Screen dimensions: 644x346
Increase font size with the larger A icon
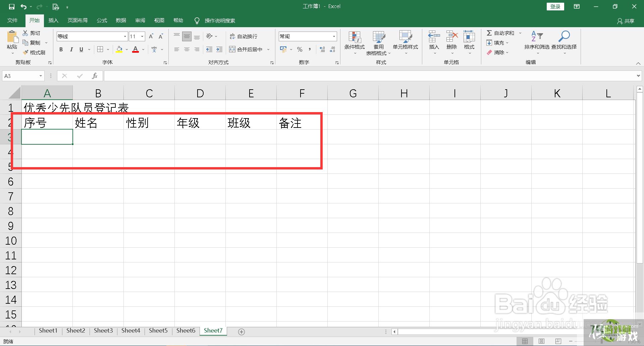pos(151,36)
